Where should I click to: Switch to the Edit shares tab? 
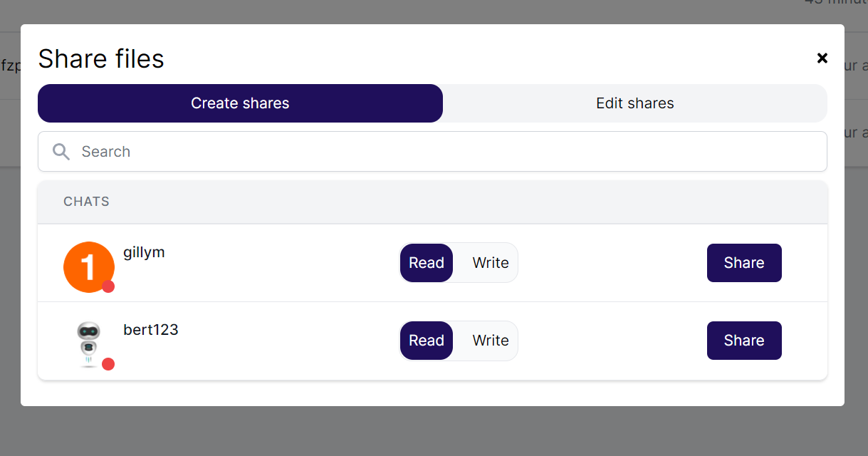[634, 103]
